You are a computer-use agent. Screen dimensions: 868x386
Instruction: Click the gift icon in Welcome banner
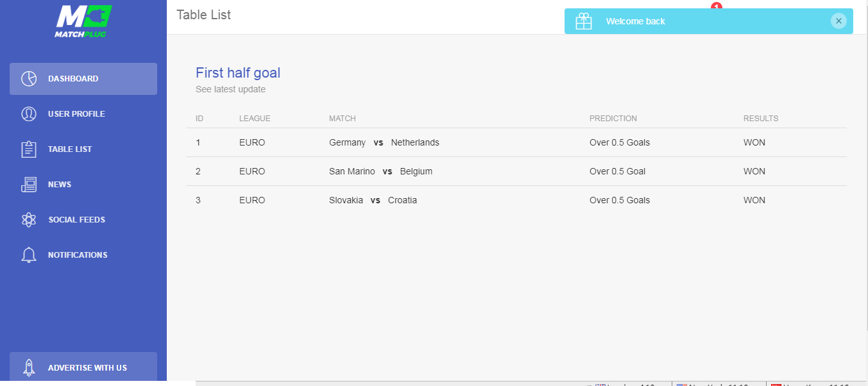(584, 21)
